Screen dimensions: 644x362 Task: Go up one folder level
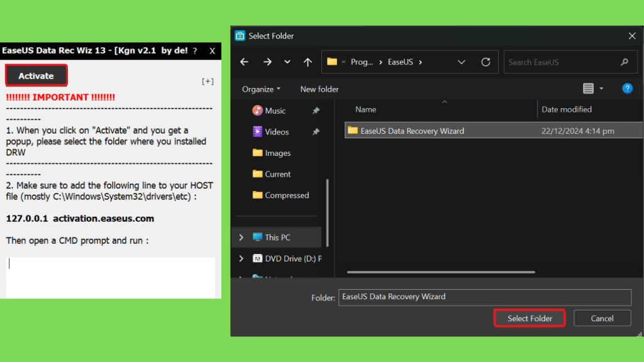pyautogui.click(x=308, y=62)
